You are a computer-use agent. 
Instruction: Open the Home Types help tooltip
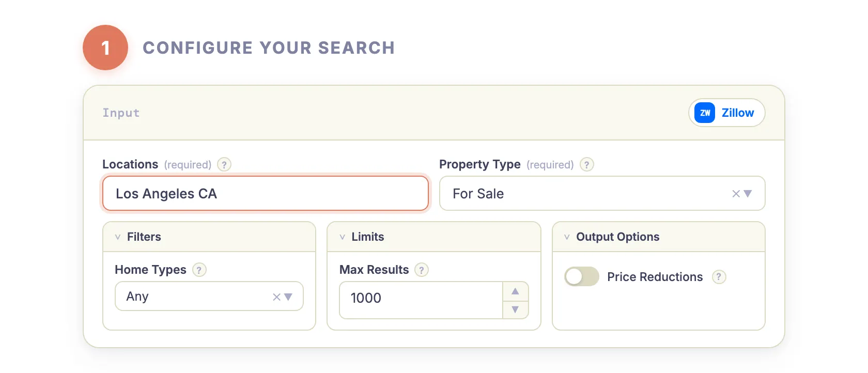click(x=199, y=269)
